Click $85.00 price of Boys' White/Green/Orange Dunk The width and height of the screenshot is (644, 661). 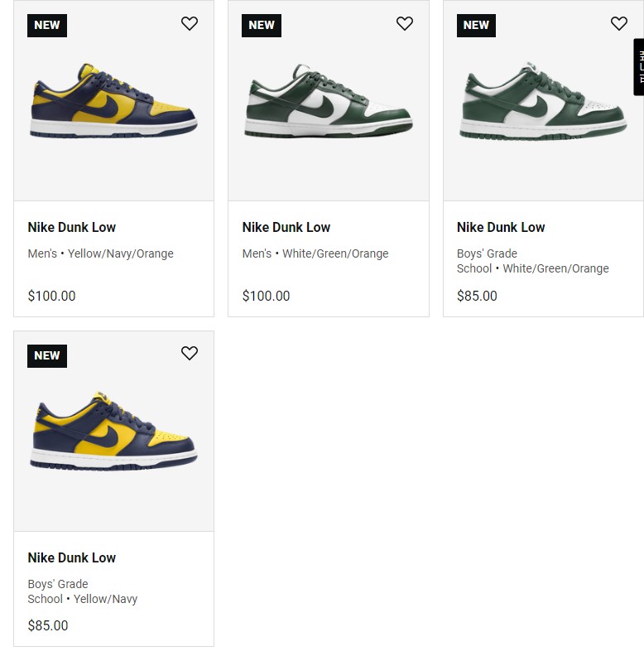click(478, 296)
